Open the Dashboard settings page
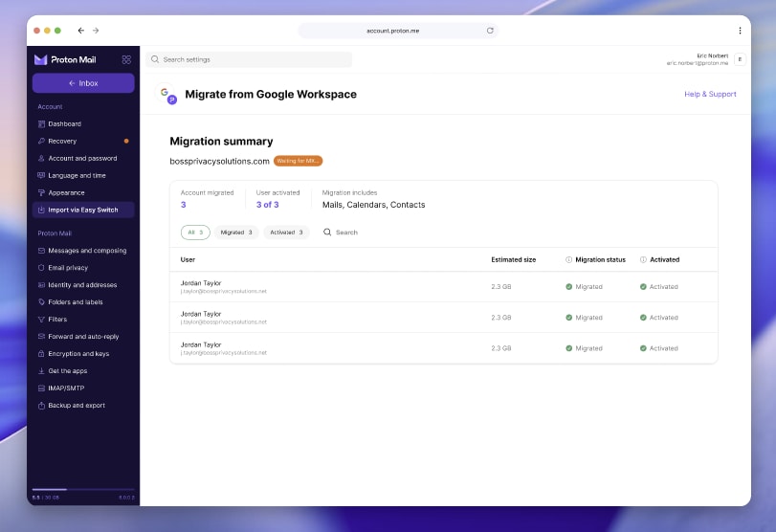The image size is (776, 532). tap(83, 123)
